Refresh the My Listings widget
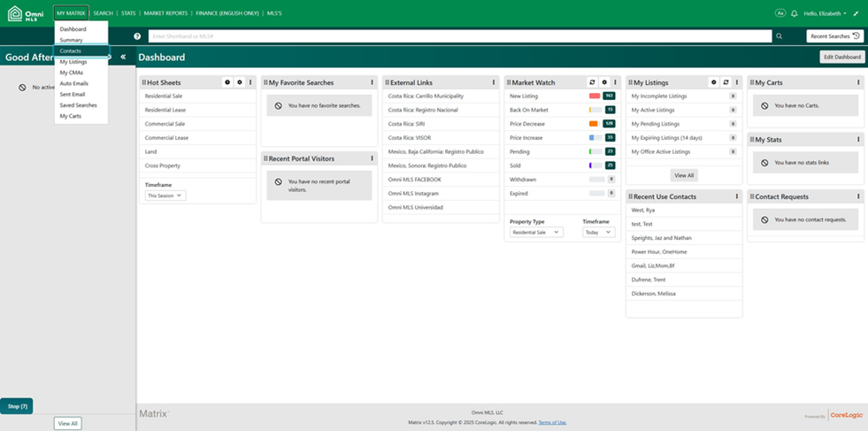The width and height of the screenshot is (868, 431). pyautogui.click(x=726, y=82)
